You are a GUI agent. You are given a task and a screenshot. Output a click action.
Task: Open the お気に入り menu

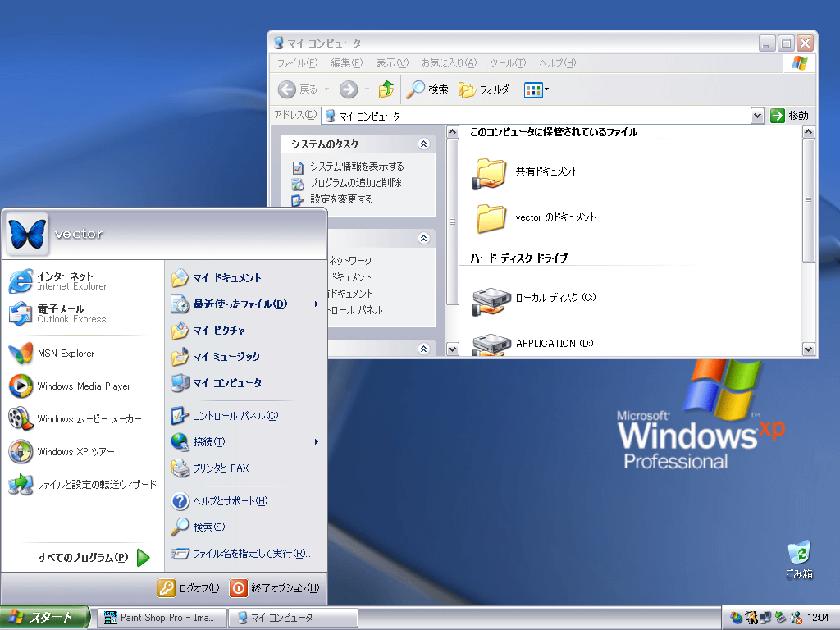tap(449, 63)
